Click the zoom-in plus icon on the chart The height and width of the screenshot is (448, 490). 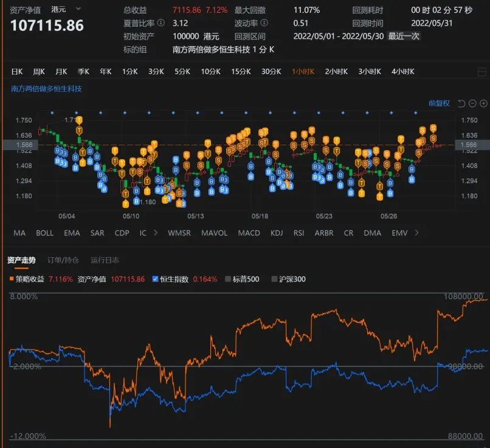point(484,103)
